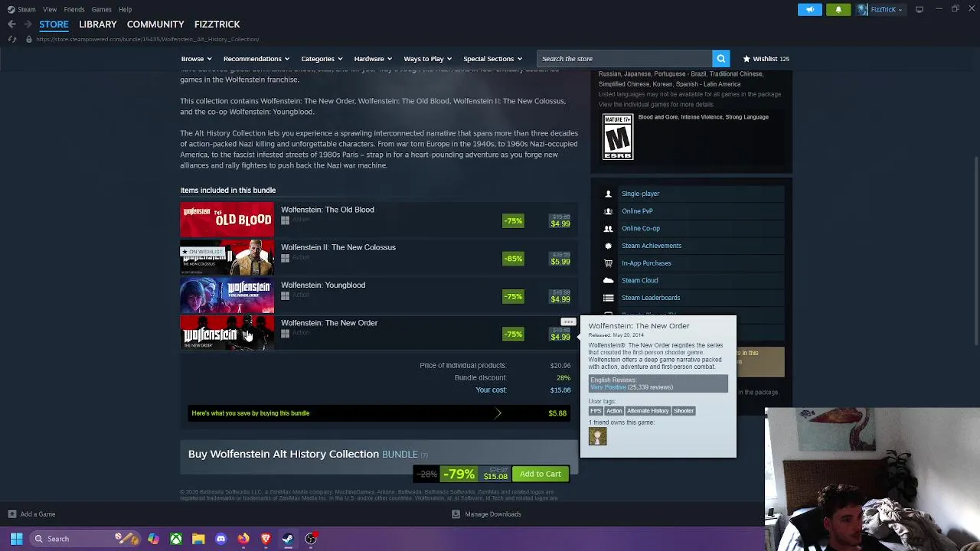Expand the Ways to Play dropdown

[x=428, y=59]
